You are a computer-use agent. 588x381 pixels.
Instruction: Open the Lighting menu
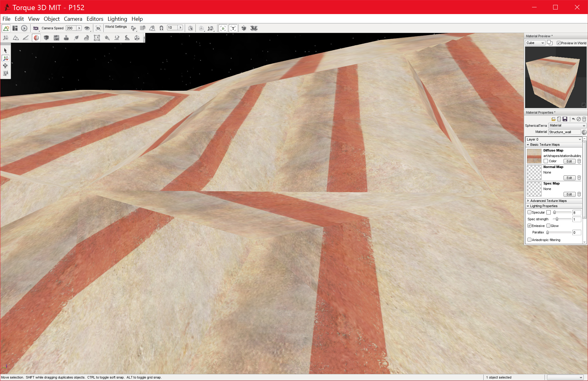[117, 19]
